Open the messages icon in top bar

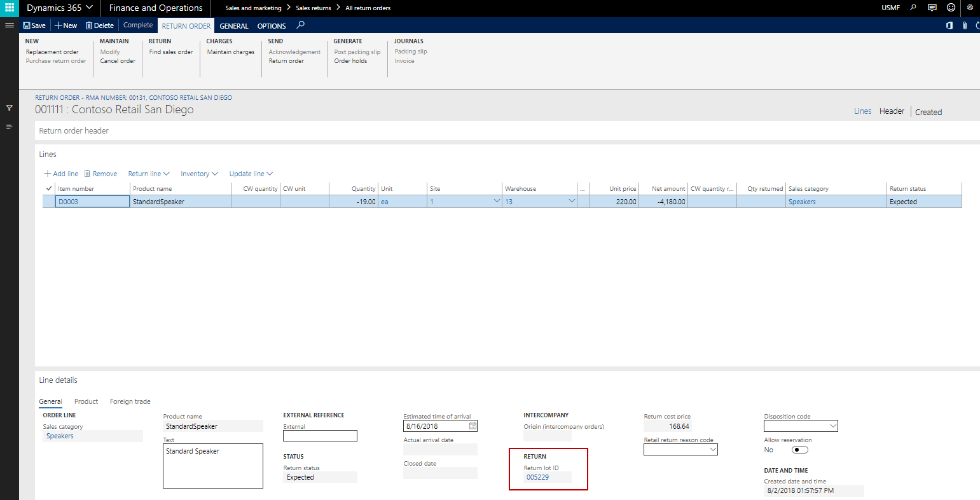pos(932,8)
